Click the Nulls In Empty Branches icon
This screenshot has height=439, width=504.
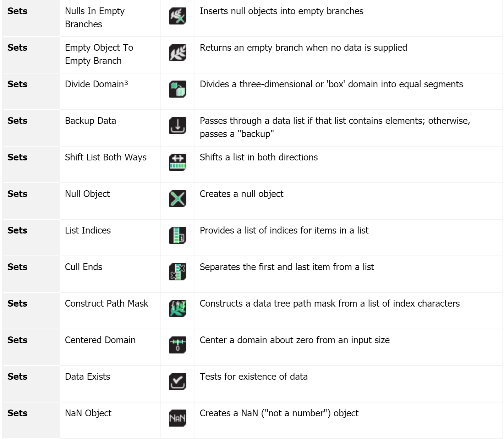(x=178, y=16)
